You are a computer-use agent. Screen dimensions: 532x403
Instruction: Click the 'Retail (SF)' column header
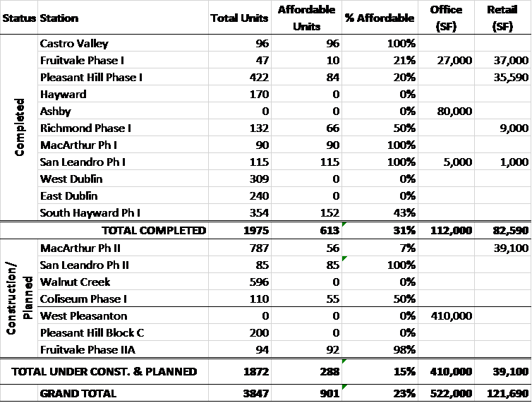coord(502,18)
